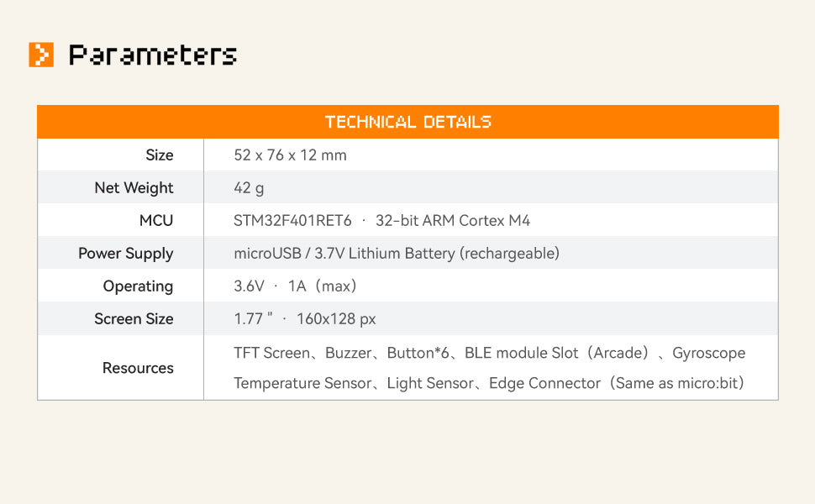Select the Technical Details table header
Viewport: 815px width, 504px height.
pos(407,122)
